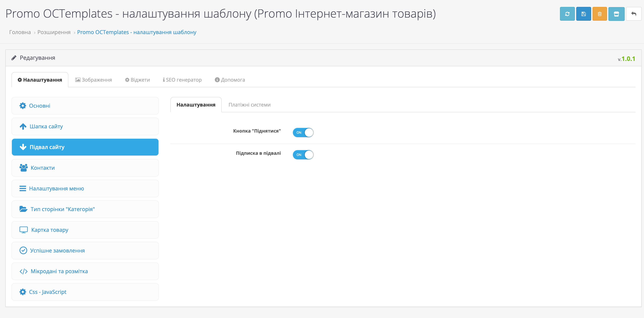Click Розширення breadcrumb link
The width and height of the screenshot is (644, 318).
pos(54,32)
